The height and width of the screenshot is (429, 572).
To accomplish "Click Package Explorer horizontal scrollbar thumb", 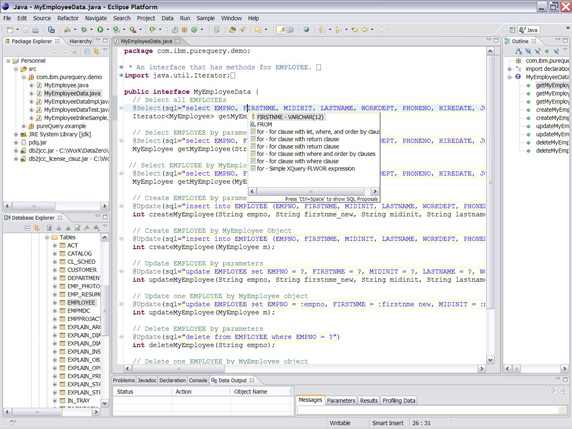I will [x=34, y=206].
